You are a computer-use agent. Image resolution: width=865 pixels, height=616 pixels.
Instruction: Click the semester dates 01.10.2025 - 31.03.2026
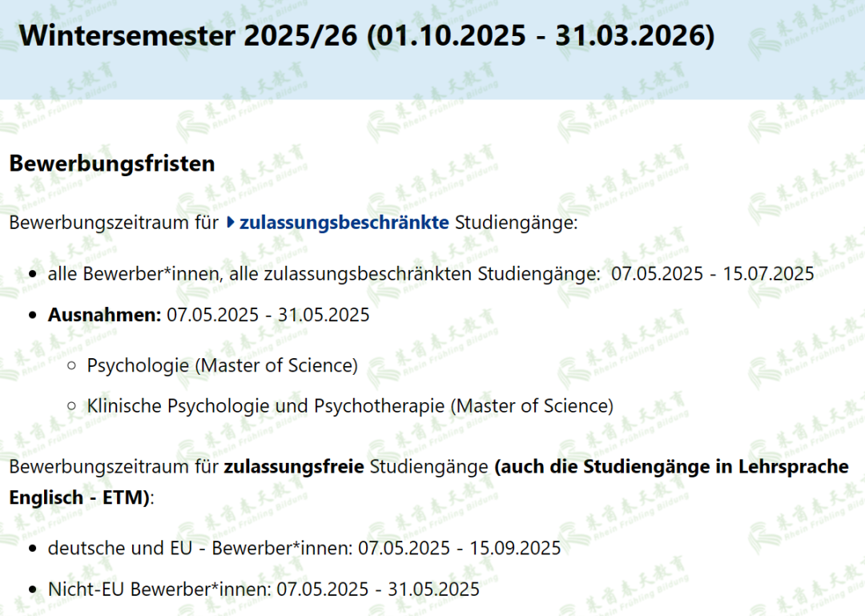(541, 35)
